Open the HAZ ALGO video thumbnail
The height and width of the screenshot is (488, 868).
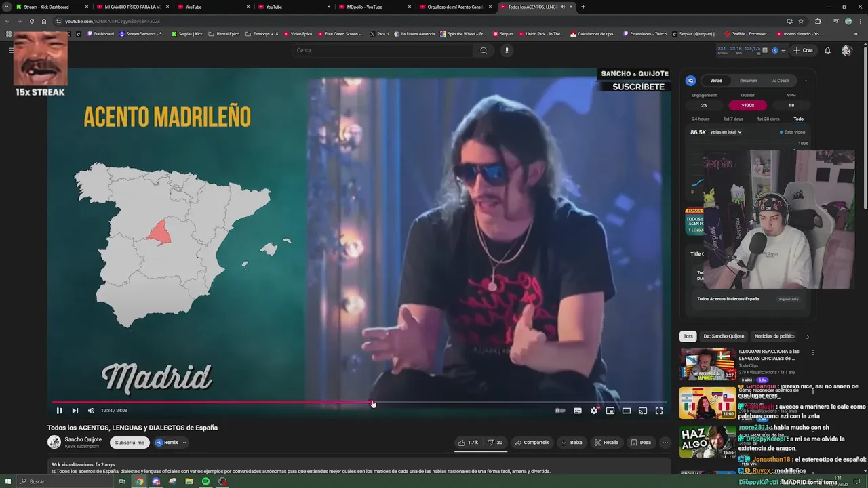pyautogui.click(x=707, y=442)
